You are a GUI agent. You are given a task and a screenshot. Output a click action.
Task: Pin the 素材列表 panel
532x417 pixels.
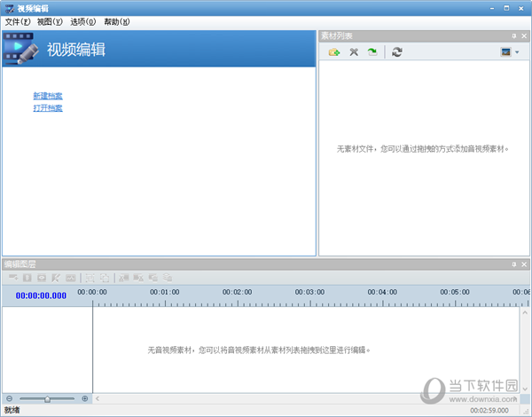click(x=513, y=35)
